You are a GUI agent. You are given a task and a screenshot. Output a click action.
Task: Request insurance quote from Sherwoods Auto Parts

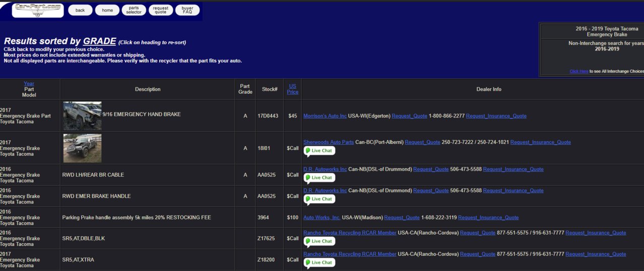coord(541,142)
